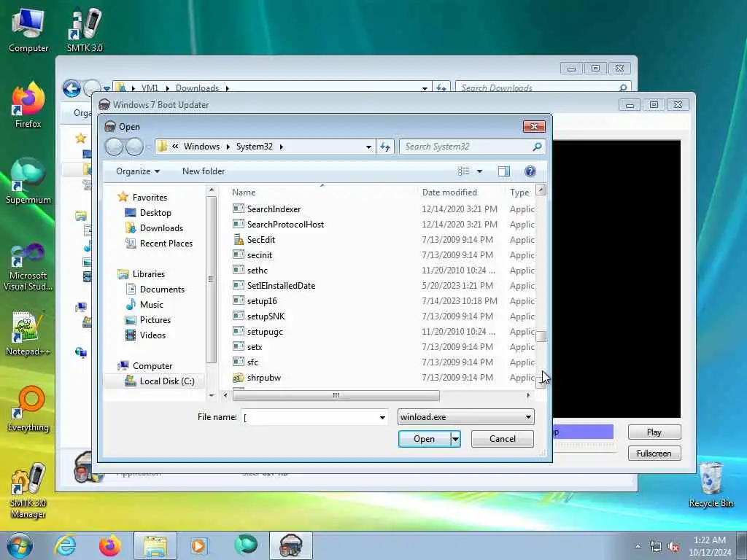Select Pictures library in navigation pane

pos(155,320)
